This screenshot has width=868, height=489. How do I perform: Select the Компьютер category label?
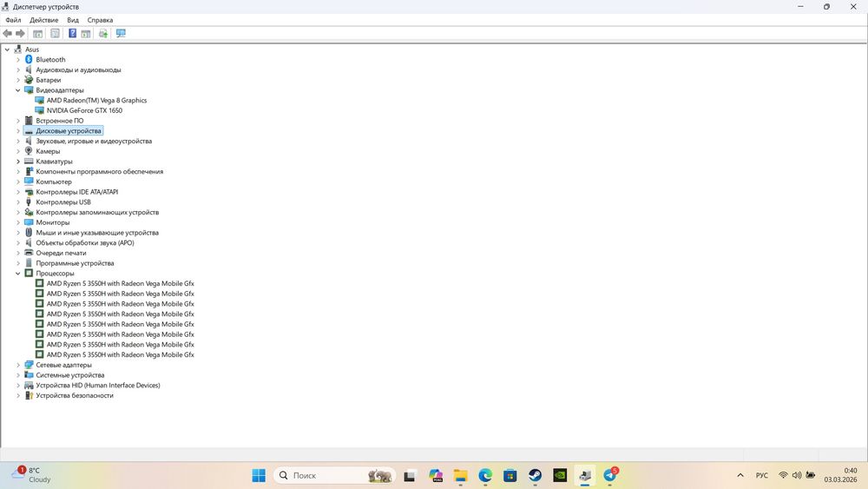pyautogui.click(x=54, y=182)
